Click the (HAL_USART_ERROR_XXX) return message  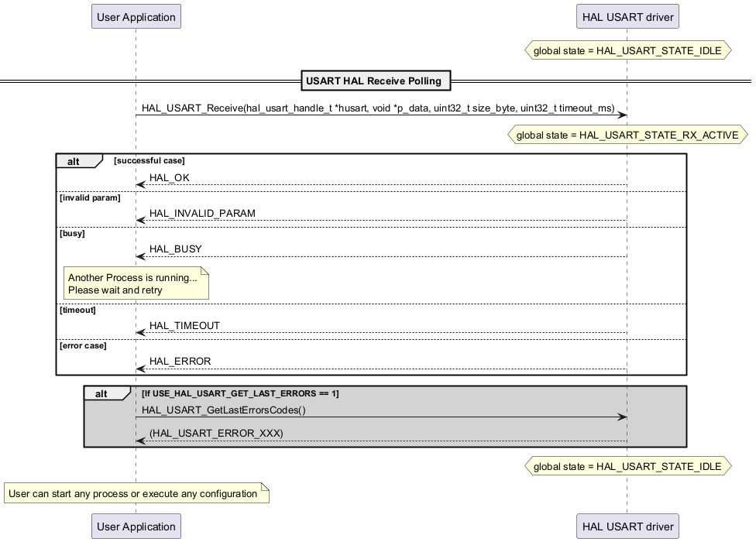tap(216, 434)
